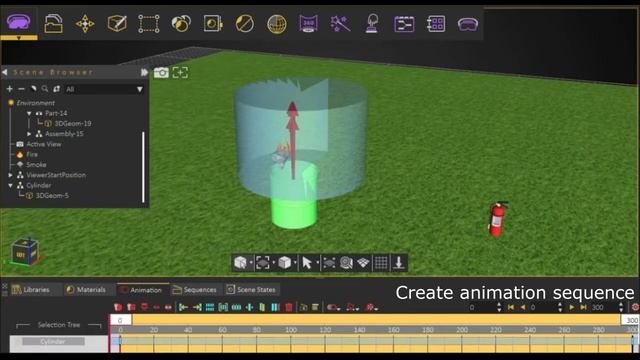The width and height of the screenshot is (640, 360).
Task: Collapse the Part-14 tree node
Action: point(29,113)
